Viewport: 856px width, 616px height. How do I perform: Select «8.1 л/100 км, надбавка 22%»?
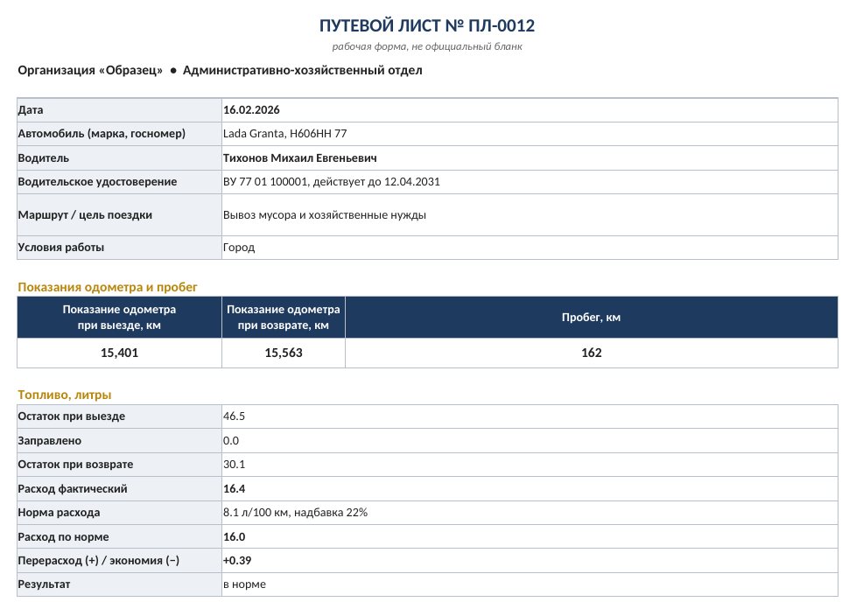click(295, 513)
